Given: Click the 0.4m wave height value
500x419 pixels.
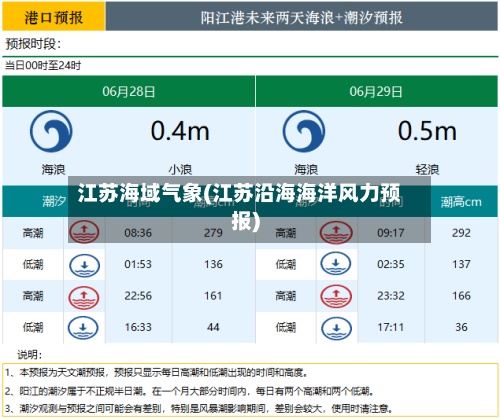Looking at the screenshot, I should 180,131.
